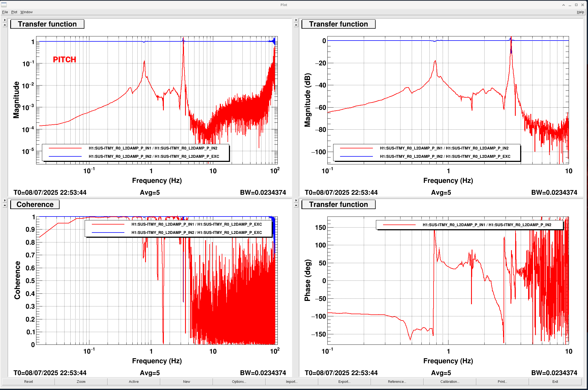Open the Window menu
This screenshot has height=390, width=588.
[x=26, y=12]
